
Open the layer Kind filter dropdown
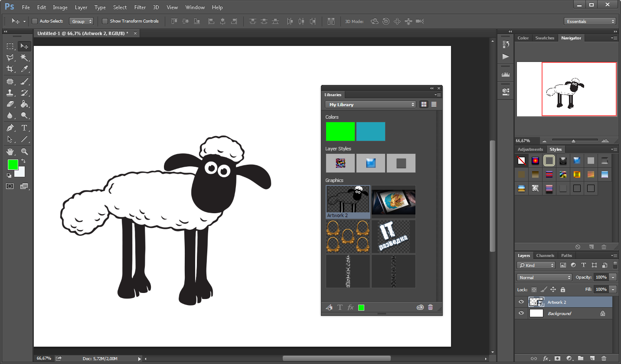point(536,265)
